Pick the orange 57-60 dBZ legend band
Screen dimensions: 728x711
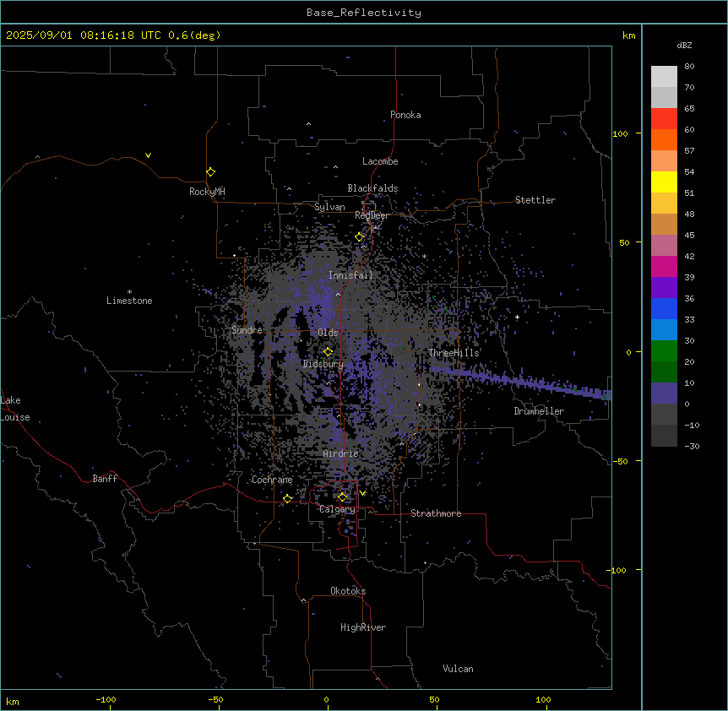(x=664, y=139)
